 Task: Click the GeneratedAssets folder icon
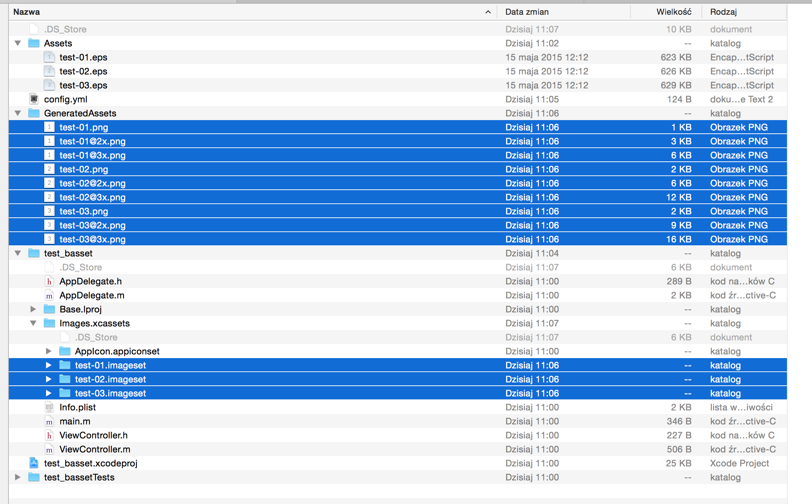(34, 113)
